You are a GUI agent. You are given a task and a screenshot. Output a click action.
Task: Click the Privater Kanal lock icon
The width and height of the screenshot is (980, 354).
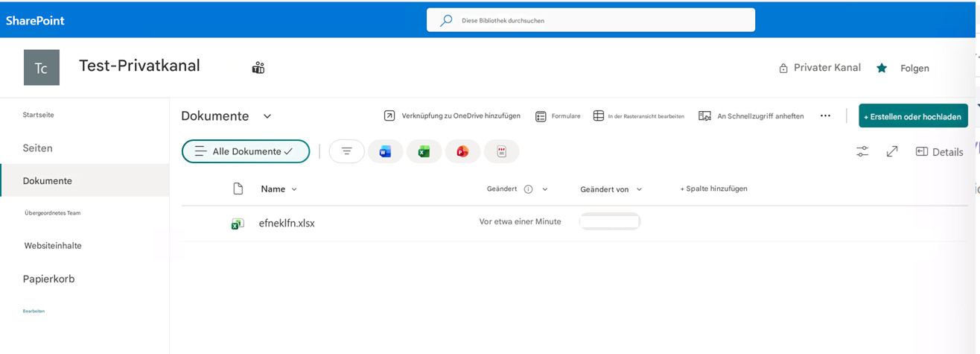(x=783, y=69)
